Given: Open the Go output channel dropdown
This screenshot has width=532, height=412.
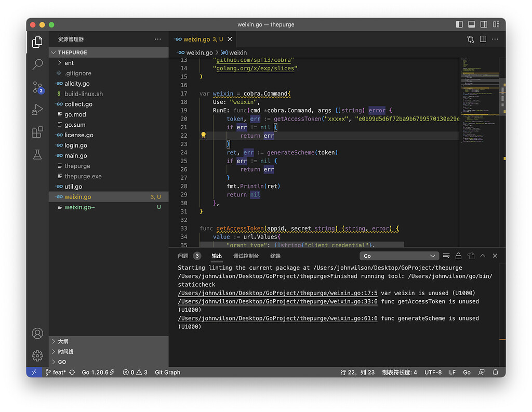Looking at the screenshot, I should tap(399, 256).
